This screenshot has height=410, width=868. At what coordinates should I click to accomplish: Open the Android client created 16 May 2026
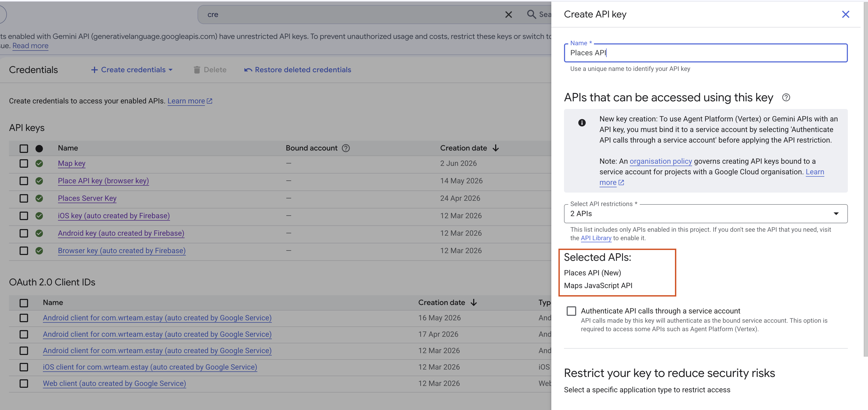[x=157, y=318]
